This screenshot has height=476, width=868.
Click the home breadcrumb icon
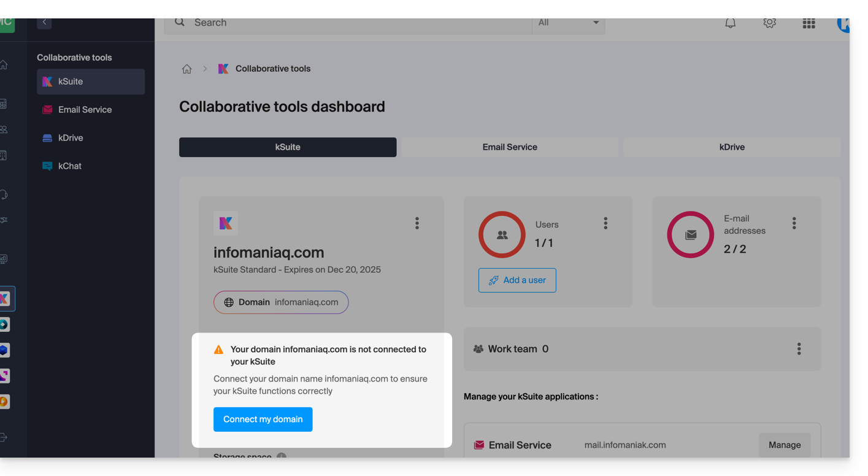coord(187,69)
